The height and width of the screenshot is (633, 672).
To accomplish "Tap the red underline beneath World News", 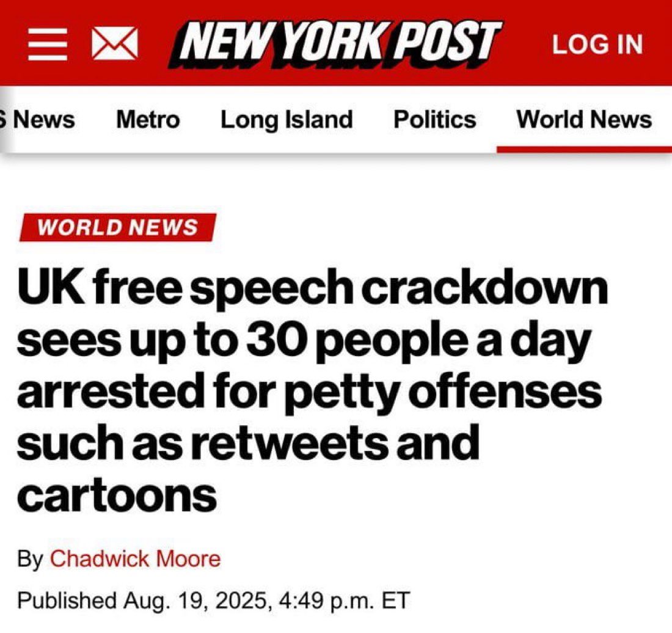I will click(584, 149).
